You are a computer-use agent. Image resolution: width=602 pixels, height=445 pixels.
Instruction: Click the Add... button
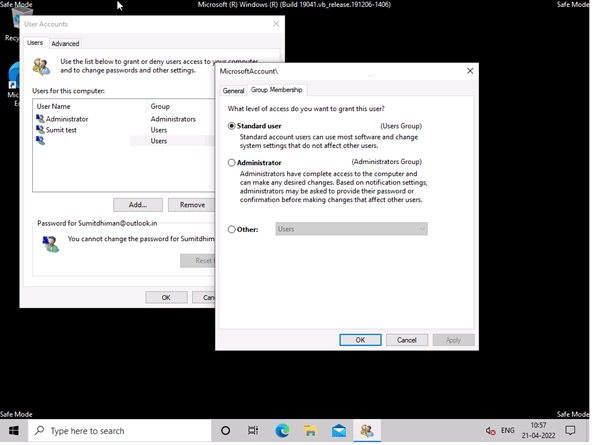(138, 204)
